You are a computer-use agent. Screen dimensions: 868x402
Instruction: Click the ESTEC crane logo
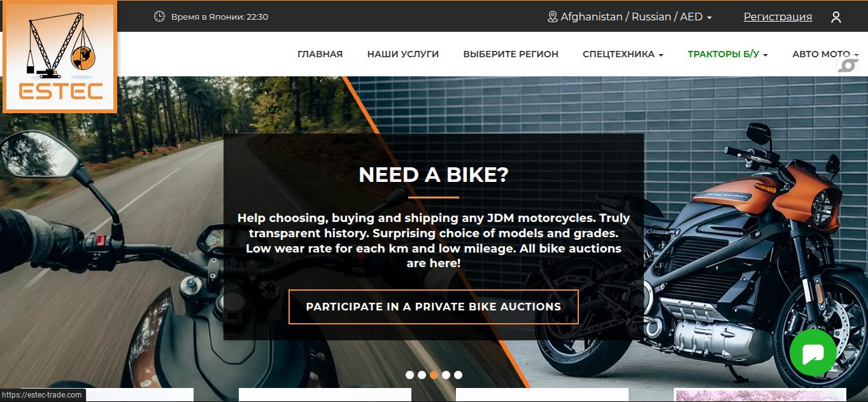60,57
